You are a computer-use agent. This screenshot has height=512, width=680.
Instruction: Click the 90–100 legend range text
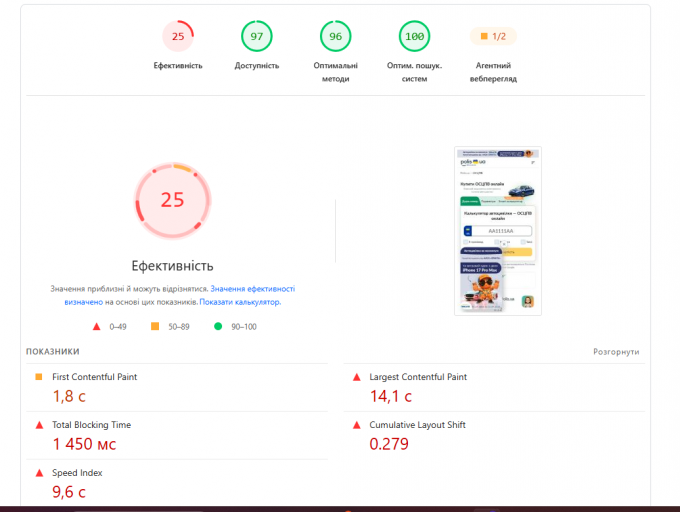coord(244,327)
